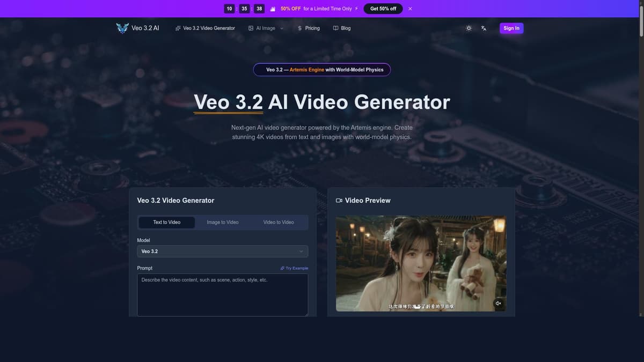This screenshot has height=362, width=644.
Task: Open the Model dropdown showing Veo 3.2
Action: point(222,251)
